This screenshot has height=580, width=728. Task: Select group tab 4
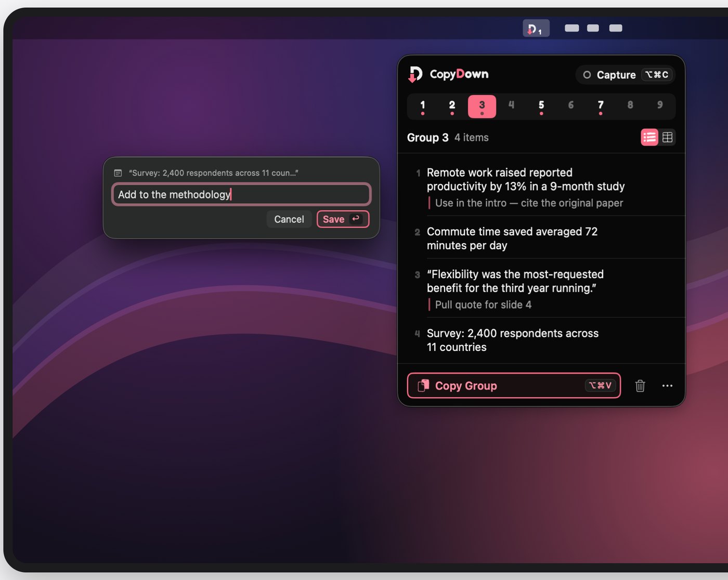(512, 106)
